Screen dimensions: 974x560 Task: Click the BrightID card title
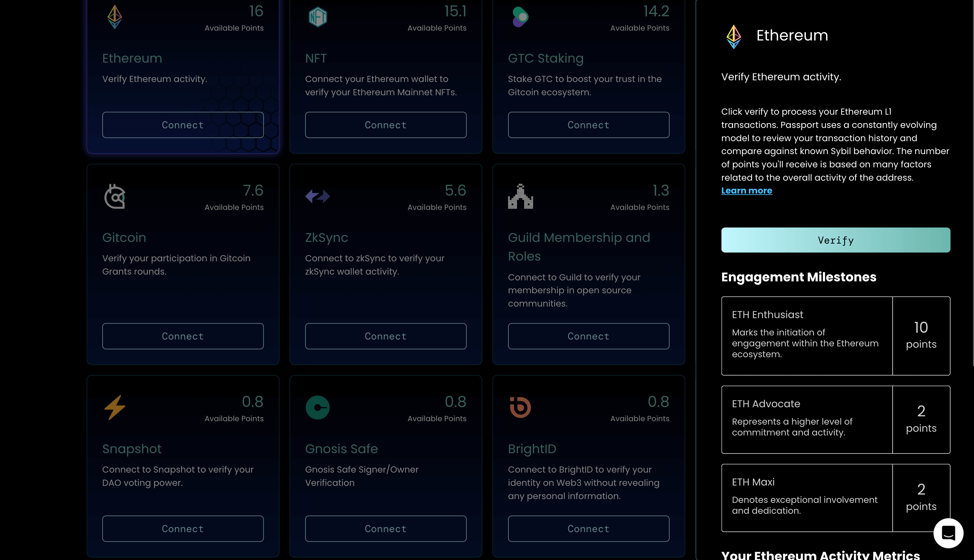532,449
